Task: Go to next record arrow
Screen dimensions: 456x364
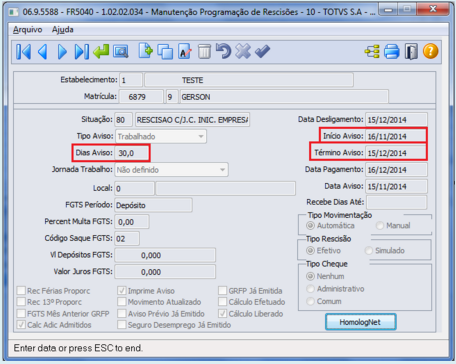Action: point(62,52)
